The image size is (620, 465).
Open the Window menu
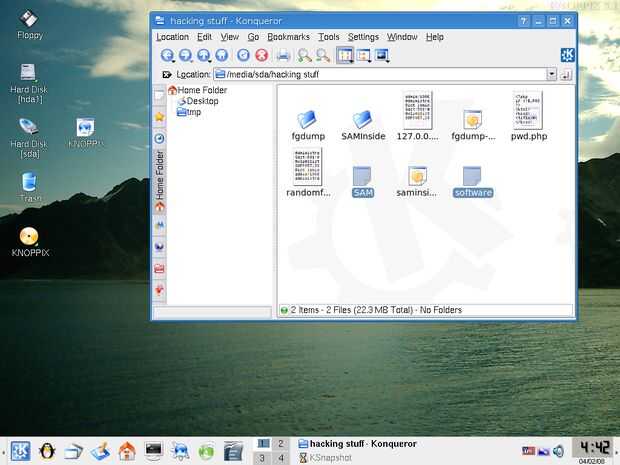pos(402,37)
